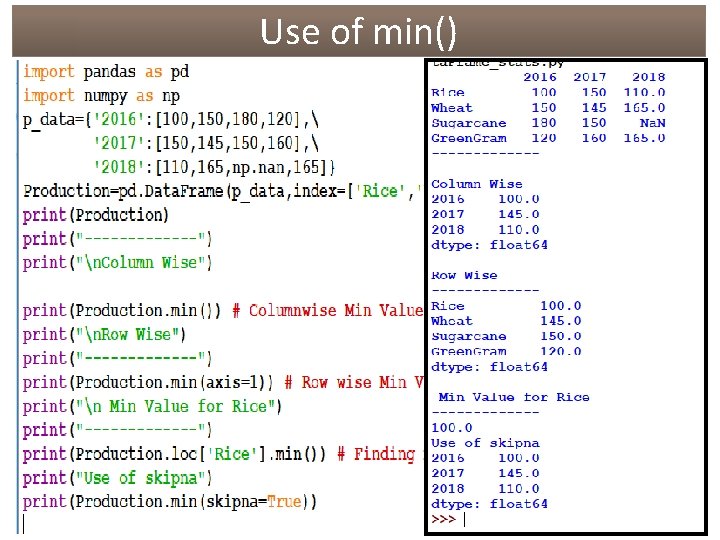Click the lone 100.0 result above 'Use of skipna'
The width and height of the screenshot is (720, 540).
[452, 428]
